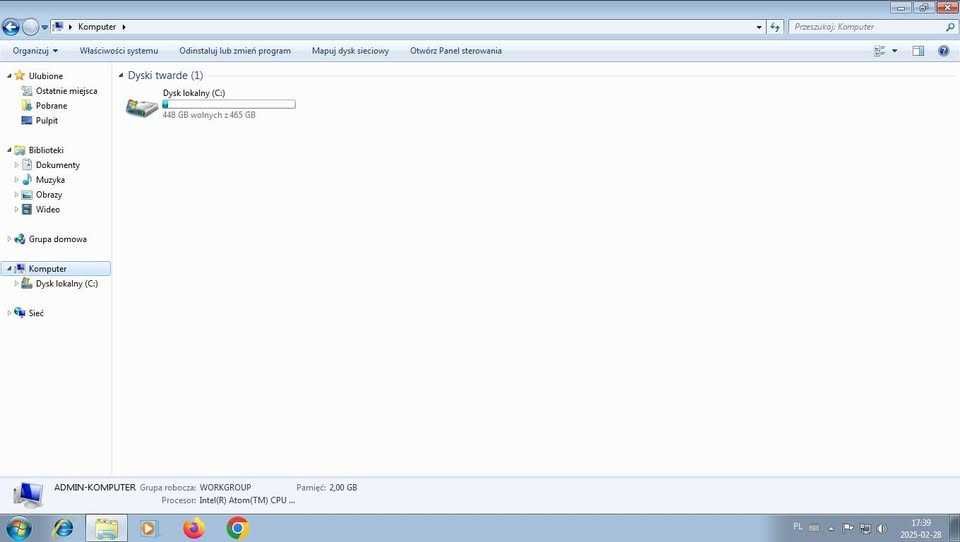Refresh the address bar location

point(775,27)
